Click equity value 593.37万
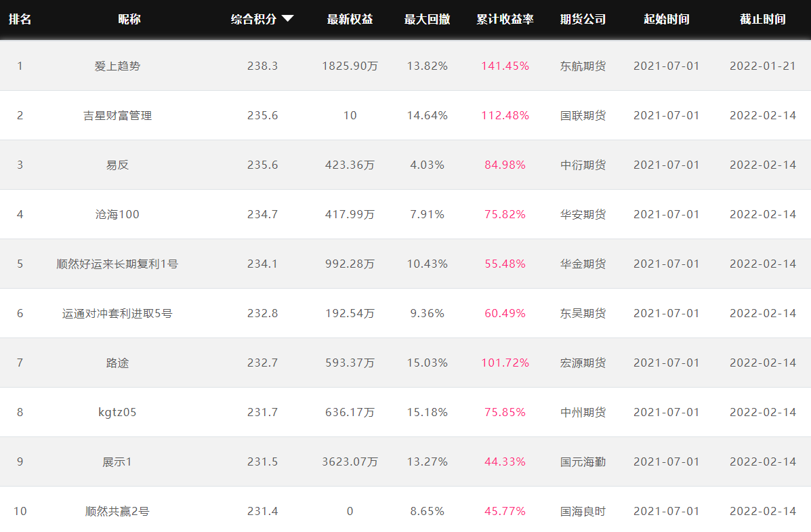The image size is (811, 532). tap(350, 363)
